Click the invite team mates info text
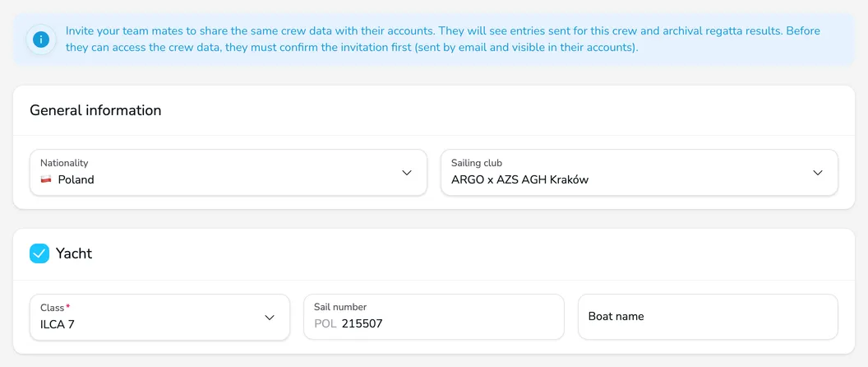The image size is (868, 367). pos(443,39)
